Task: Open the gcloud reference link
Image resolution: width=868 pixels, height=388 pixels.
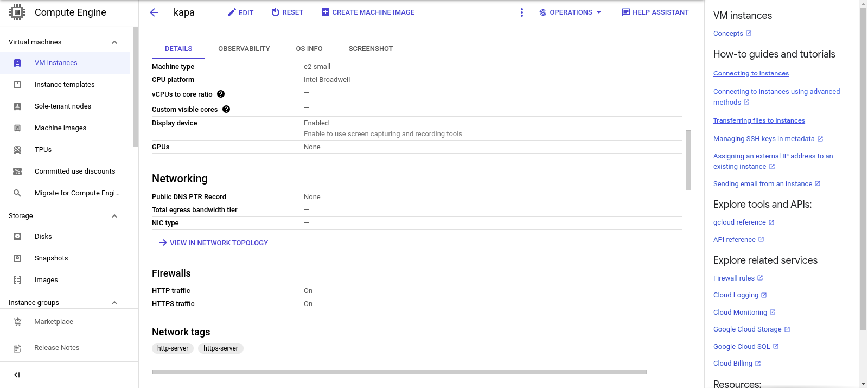Action: pyautogui.click(x=744, y=222)
